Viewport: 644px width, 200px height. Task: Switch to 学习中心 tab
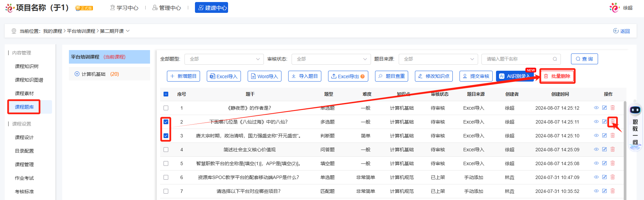(124, 8)
